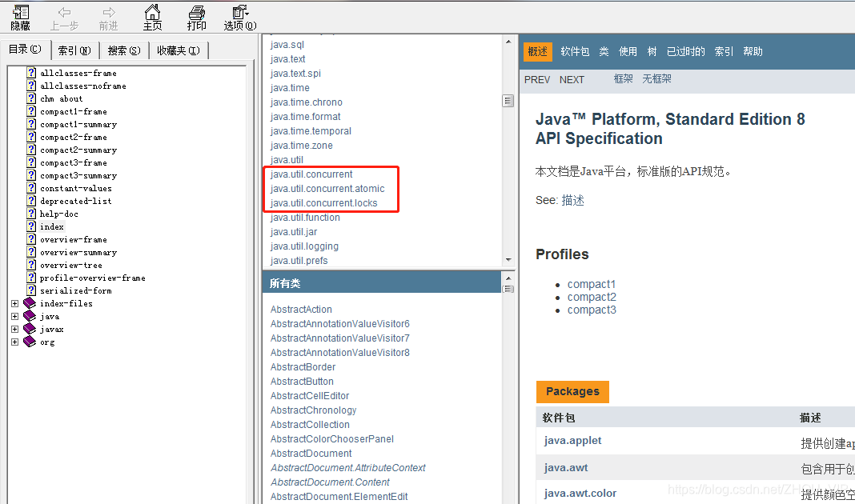The image size is (855, 504).
Task: Open the 帮助 navigation item
Action: [753, 51]
